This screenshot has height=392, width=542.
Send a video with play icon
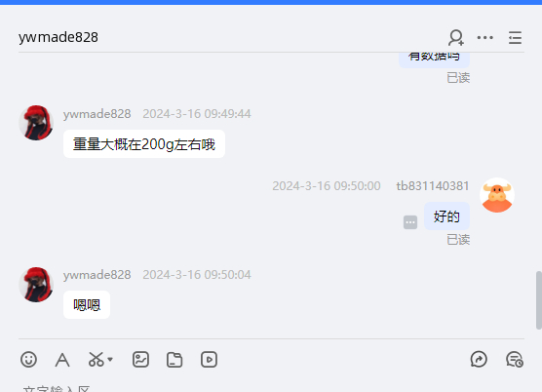[209, 360]
